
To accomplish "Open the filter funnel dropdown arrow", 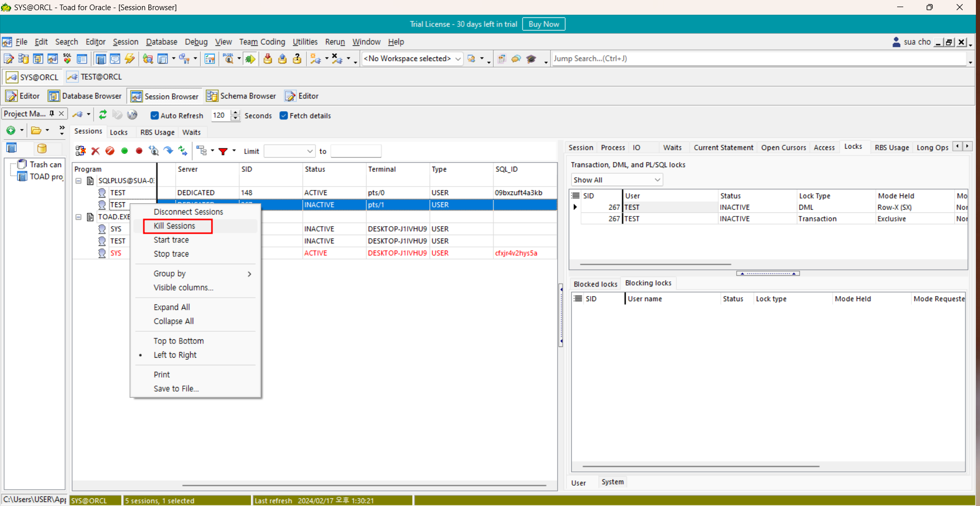I will [x=234, y=151].
